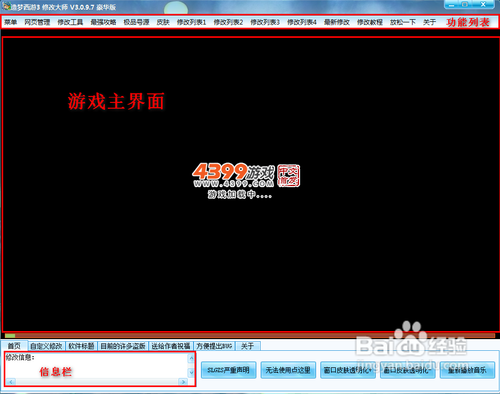Open 关于 in the top menu bar
This screenshot has width=500, height=394.
coord(429,22)
